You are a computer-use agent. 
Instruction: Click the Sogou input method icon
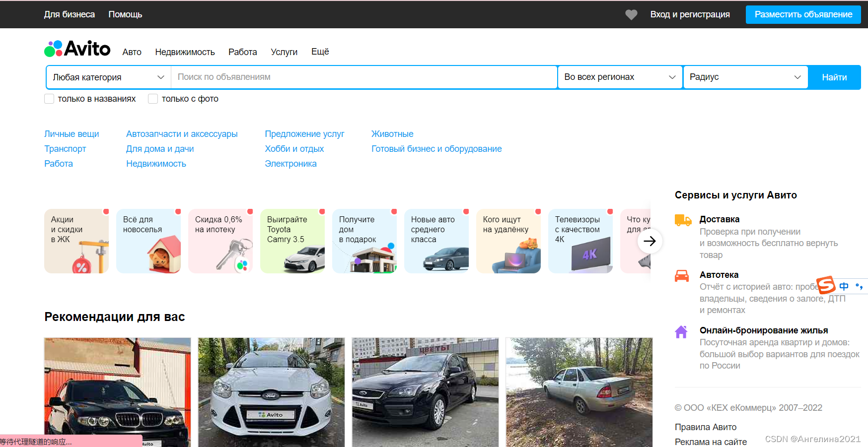825,286
